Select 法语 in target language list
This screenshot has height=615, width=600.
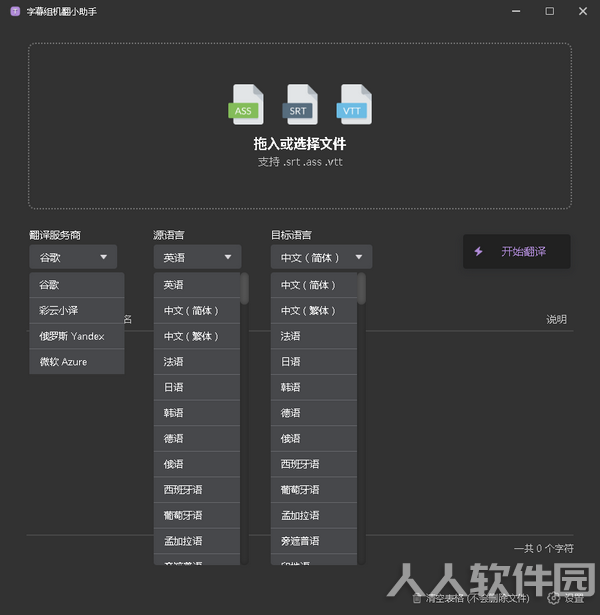click(x=314, y=336)
